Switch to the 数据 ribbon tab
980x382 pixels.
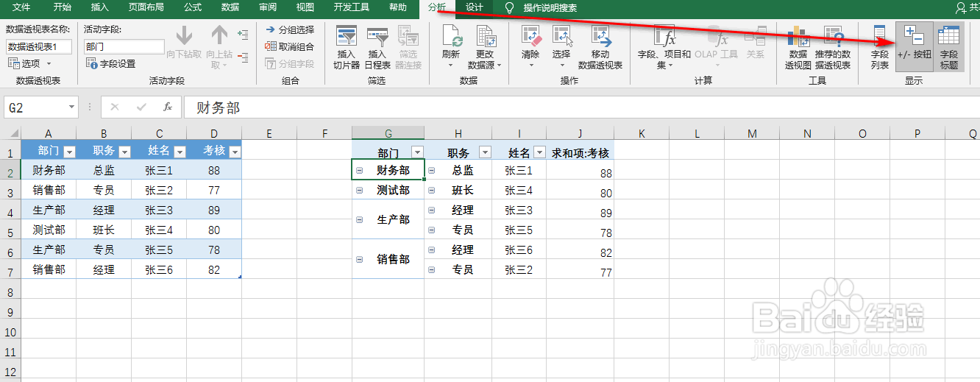coord(230,7)
